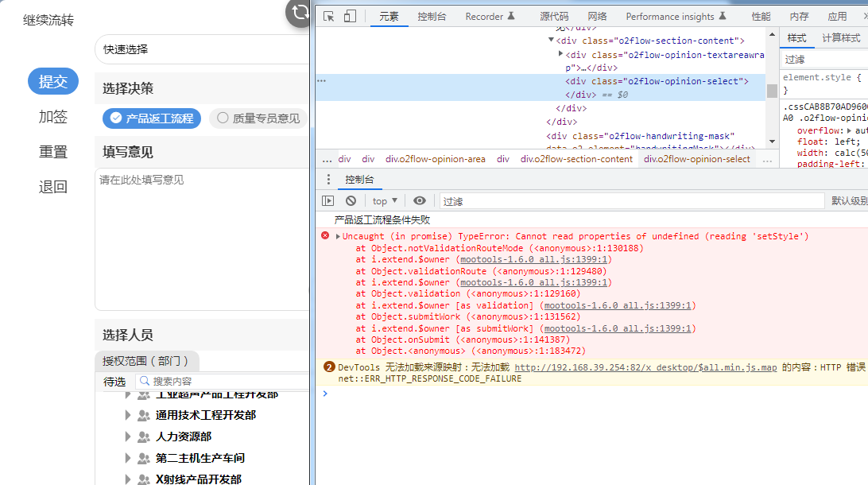Select the 质量专员意见 radio option

(x=258, y=118)
